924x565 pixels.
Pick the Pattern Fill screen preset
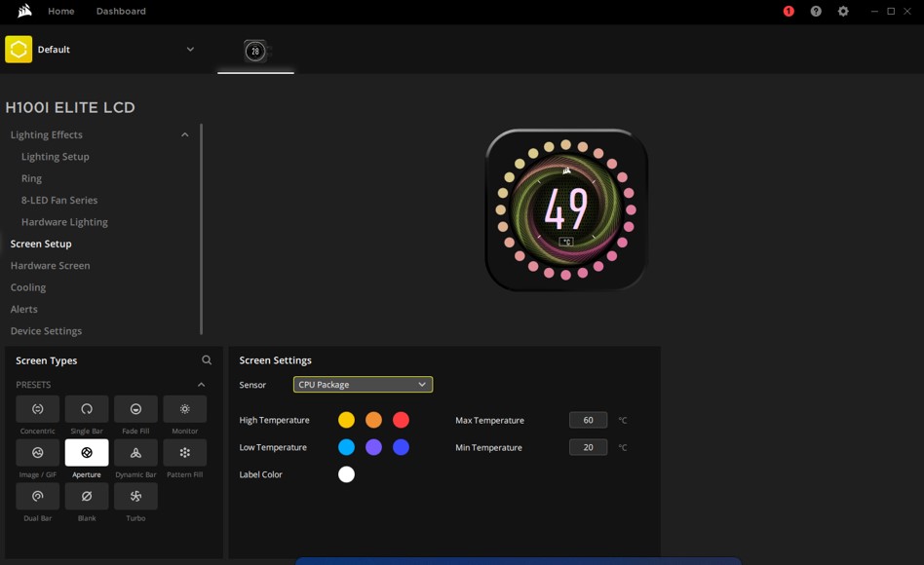tap(184, 452)
